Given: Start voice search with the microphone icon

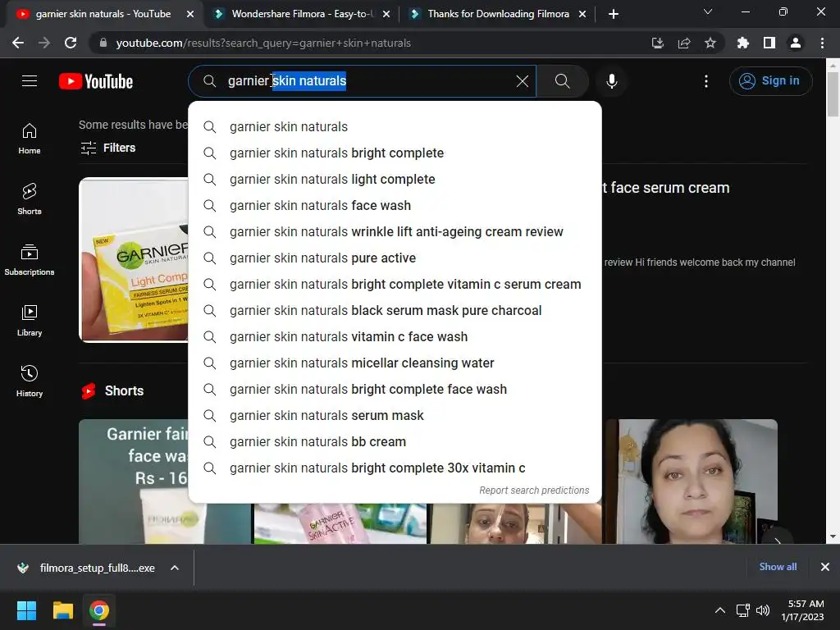Looking at the screenshot, I should point(611,81).
